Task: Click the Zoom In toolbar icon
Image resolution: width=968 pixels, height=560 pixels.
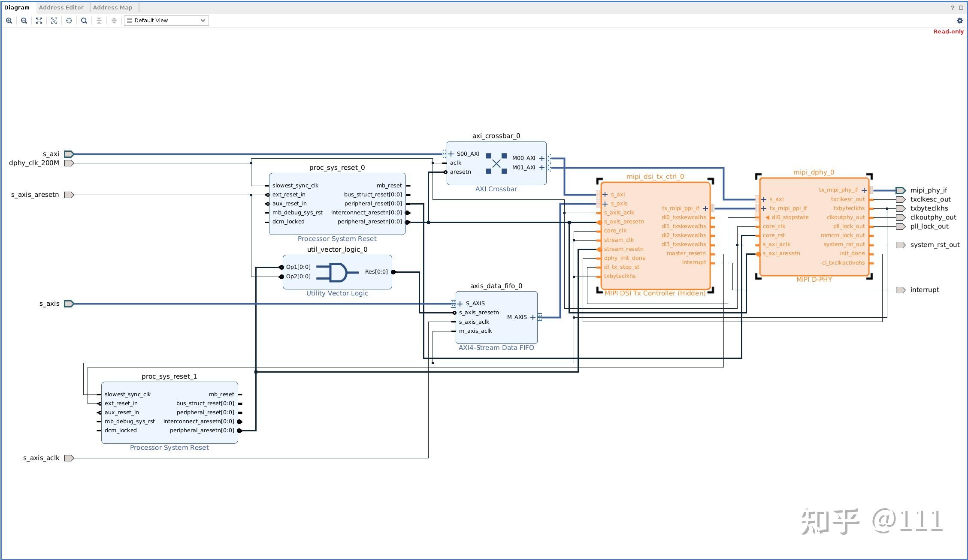Action: pyautogui.click(x=9, y=21)
